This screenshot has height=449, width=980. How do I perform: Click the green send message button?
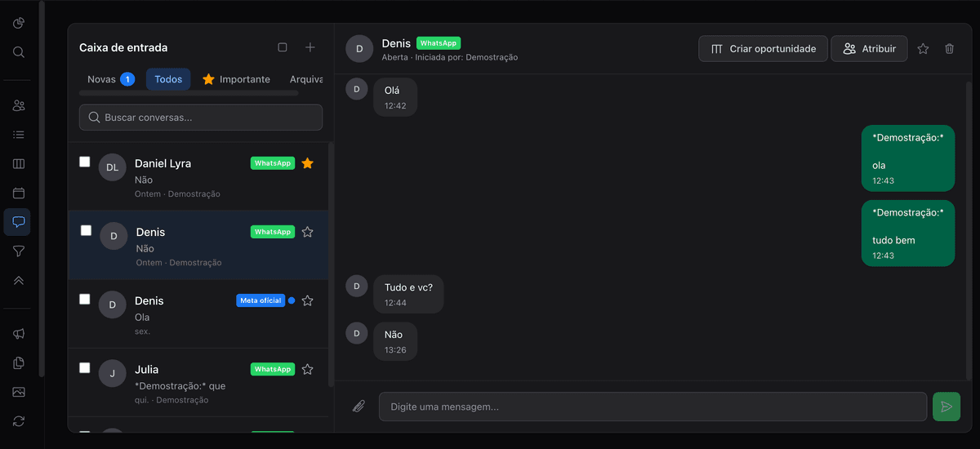[946, 407]
